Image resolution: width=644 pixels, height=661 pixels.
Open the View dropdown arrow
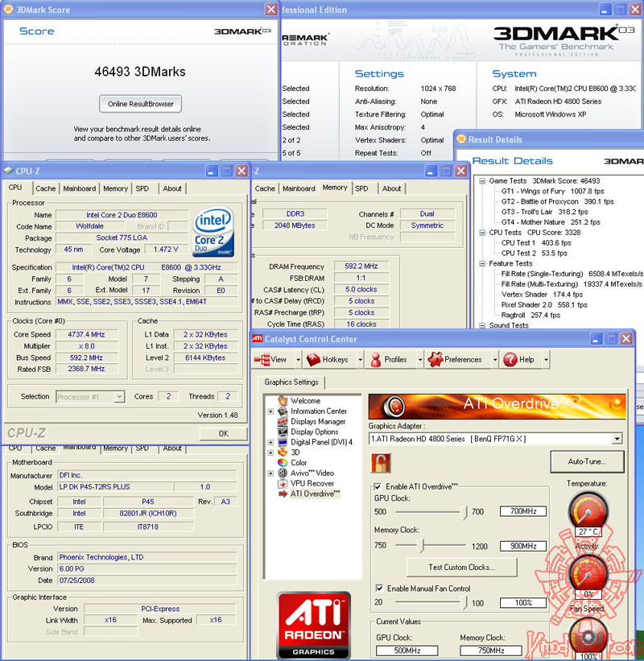[x=299, y=360]
